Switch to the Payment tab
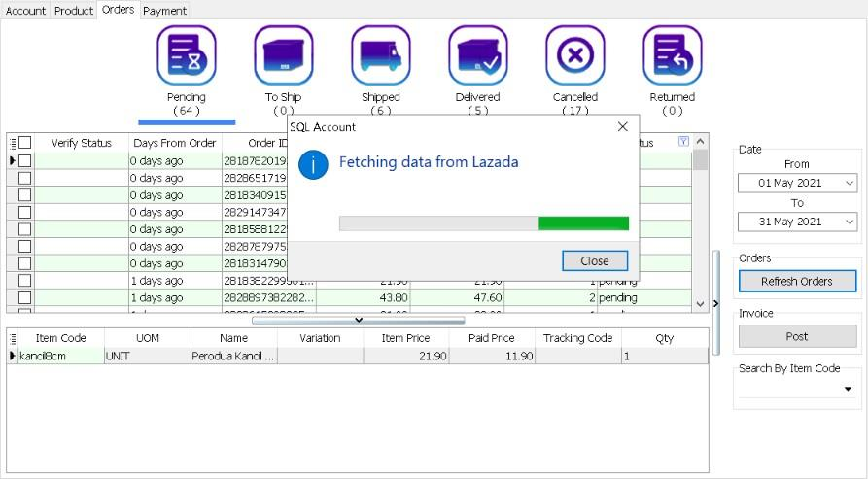 pyautogui.click(x=165, y=11)
